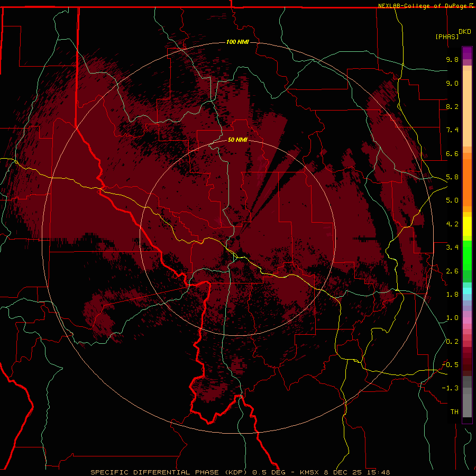
Task: Click the -1.3 legend value
Action: tap(450, 388)
